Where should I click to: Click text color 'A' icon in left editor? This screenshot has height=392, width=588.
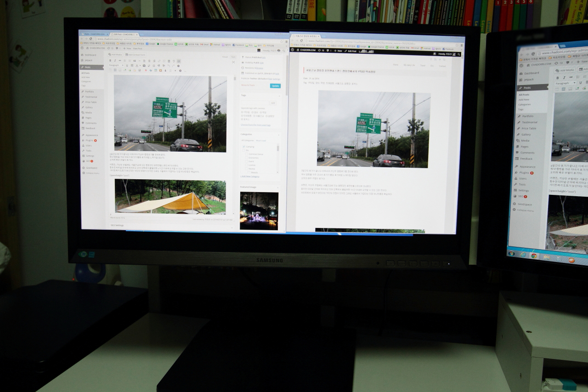136,66
